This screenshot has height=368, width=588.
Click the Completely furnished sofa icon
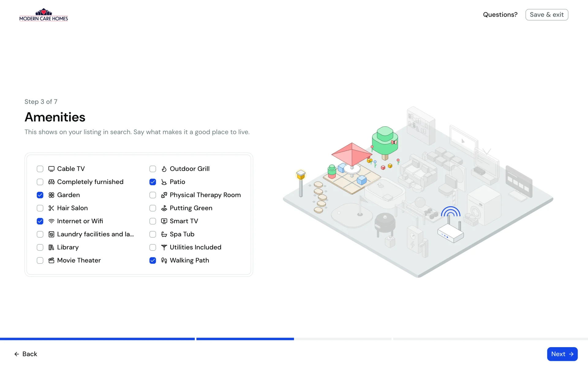(51, 182)
